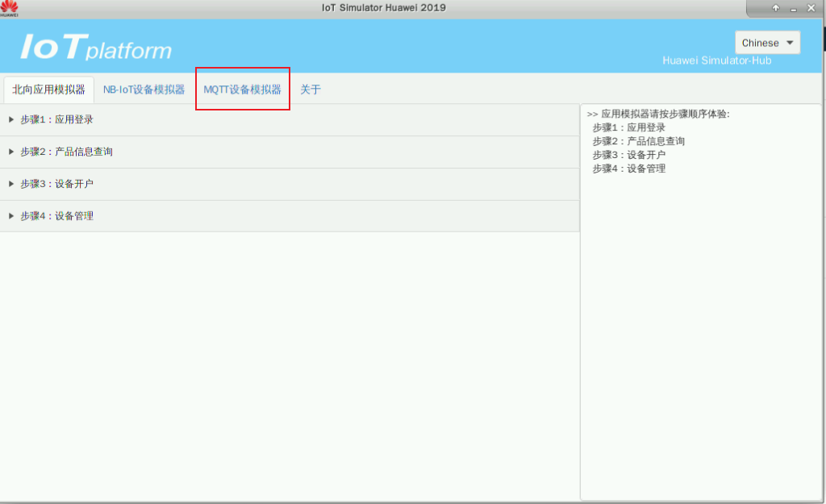Click the Huawei Simulator-Hub label

716,60
